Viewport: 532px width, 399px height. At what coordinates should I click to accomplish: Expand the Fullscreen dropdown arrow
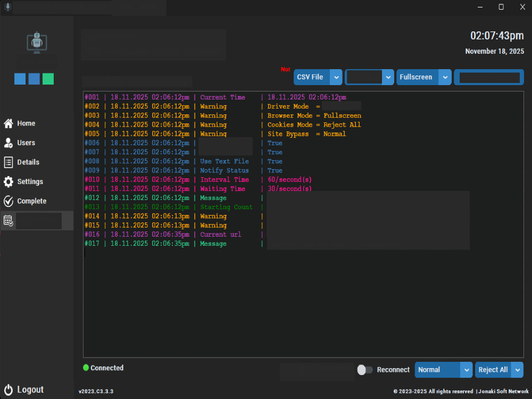click(445, 77)
